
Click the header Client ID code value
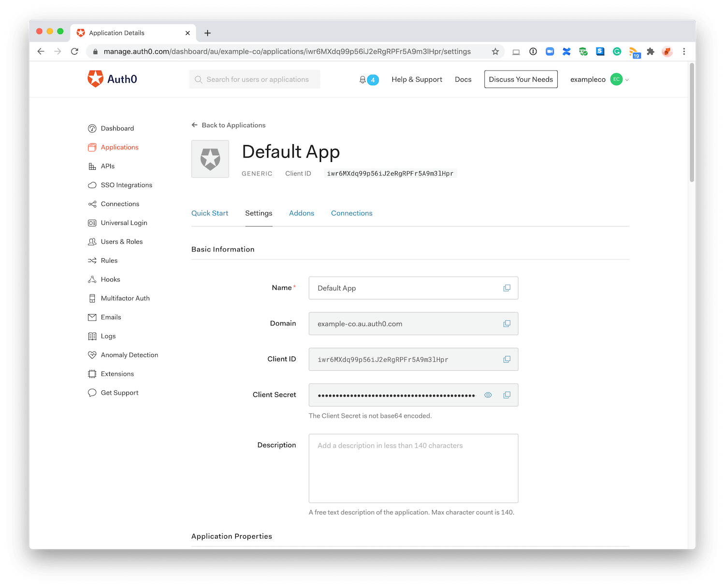click(x=390, y=174)
